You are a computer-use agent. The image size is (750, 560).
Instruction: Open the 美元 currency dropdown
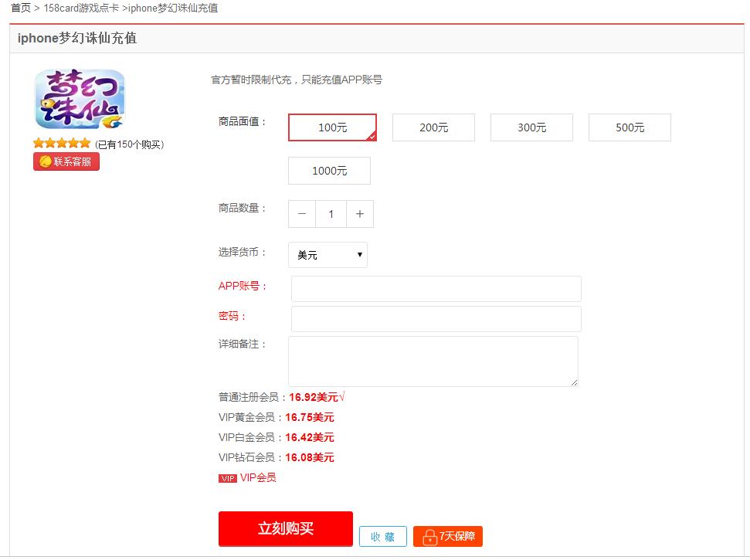[x=327, y=255]
